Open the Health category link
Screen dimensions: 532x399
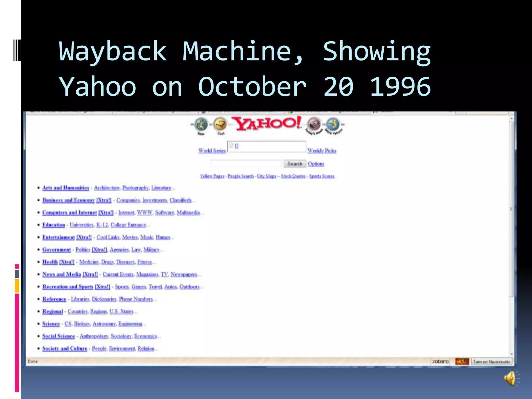(x=50, y=262)
